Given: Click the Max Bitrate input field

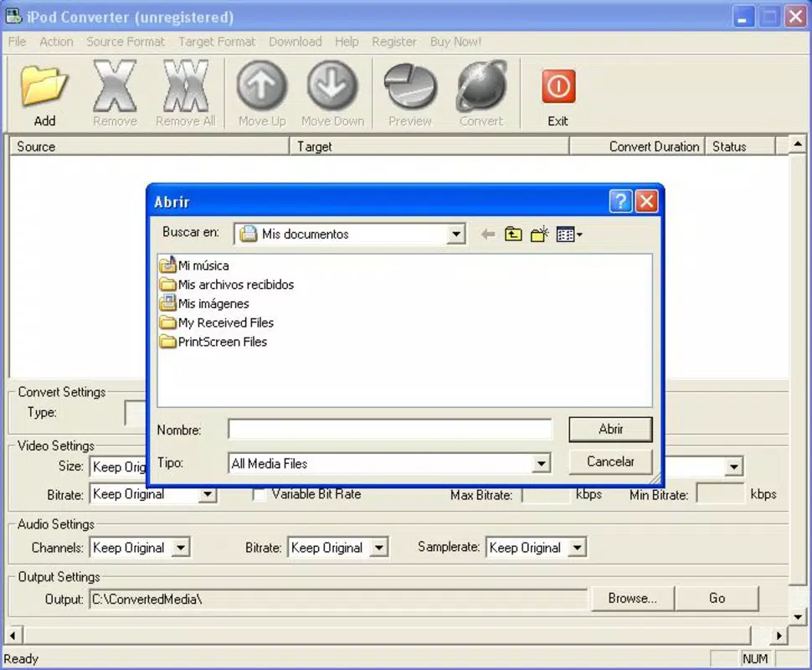Looking at the screenshot, I should coord(546,494).
